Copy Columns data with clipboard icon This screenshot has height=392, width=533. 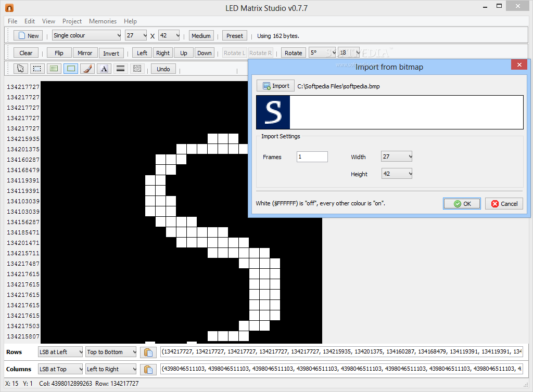point(148,369)
